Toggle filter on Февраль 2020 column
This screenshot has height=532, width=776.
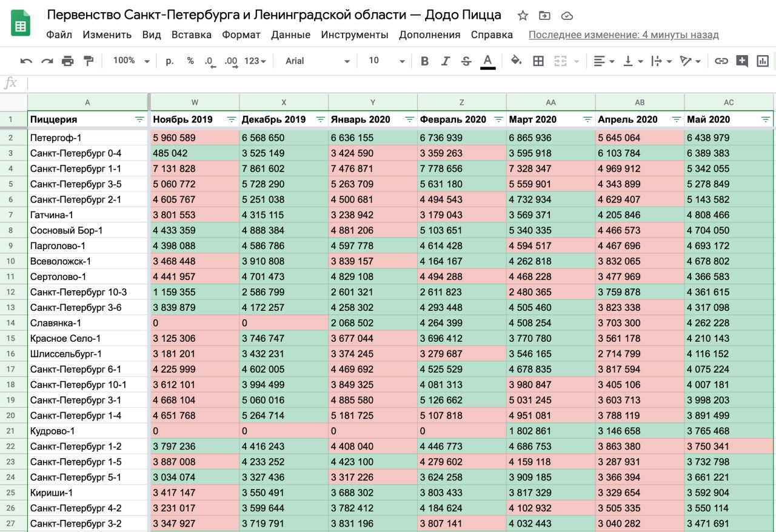click(x=498, y=119)
